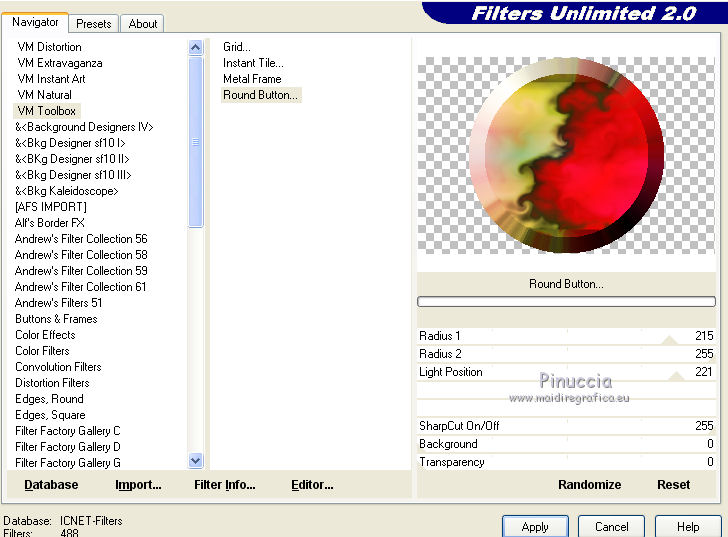Select Andrew's Filter Collection 58

81,255
